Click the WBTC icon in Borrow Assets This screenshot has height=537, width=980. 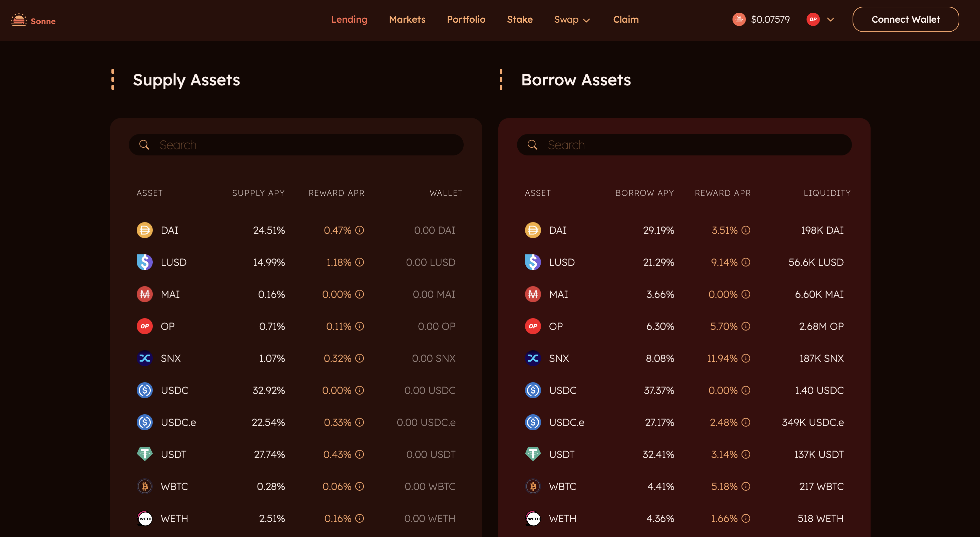533,486
